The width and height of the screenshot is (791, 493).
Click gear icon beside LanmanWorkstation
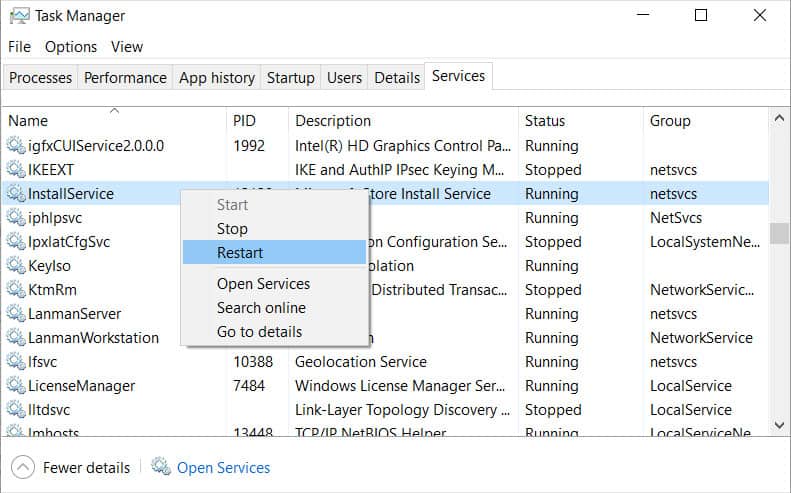point(16,338)
